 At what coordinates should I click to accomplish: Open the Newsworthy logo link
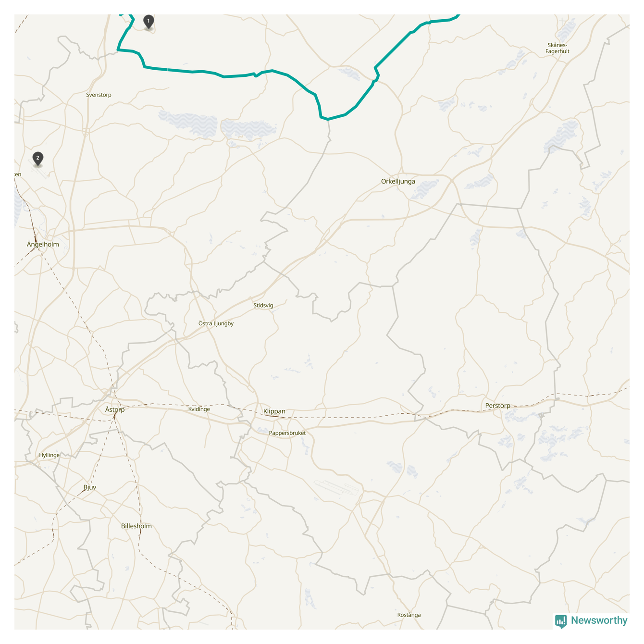pyautogui.click(x=591, y=621)
